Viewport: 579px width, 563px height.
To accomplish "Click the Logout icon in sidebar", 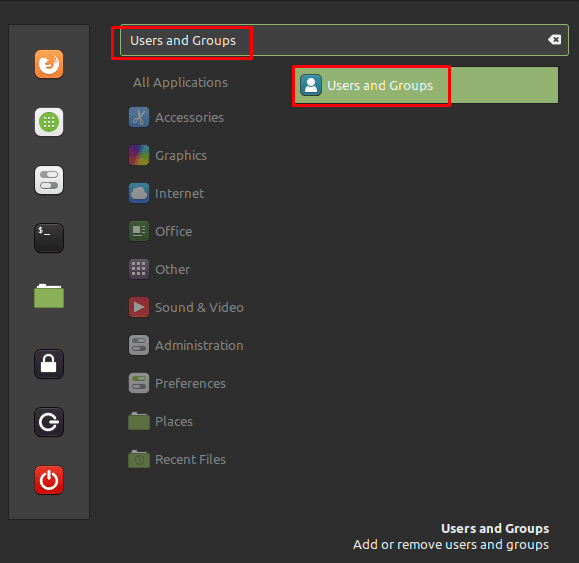I will (x=49, y=422).
